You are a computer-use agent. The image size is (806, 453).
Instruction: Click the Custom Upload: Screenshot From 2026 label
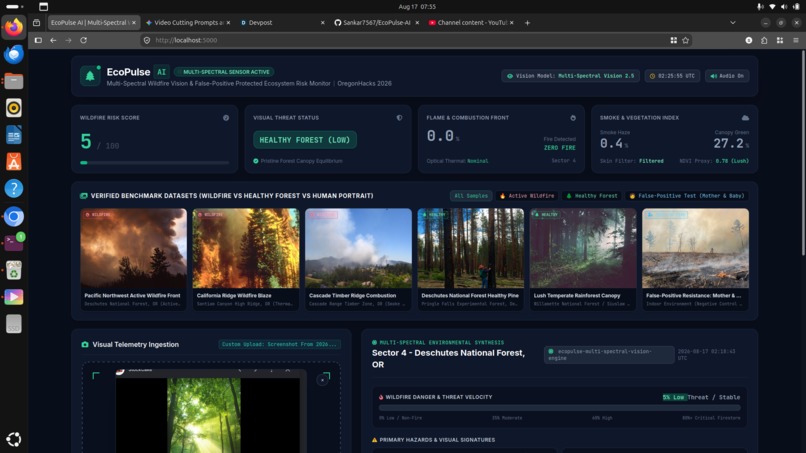(x=279, y=345)
